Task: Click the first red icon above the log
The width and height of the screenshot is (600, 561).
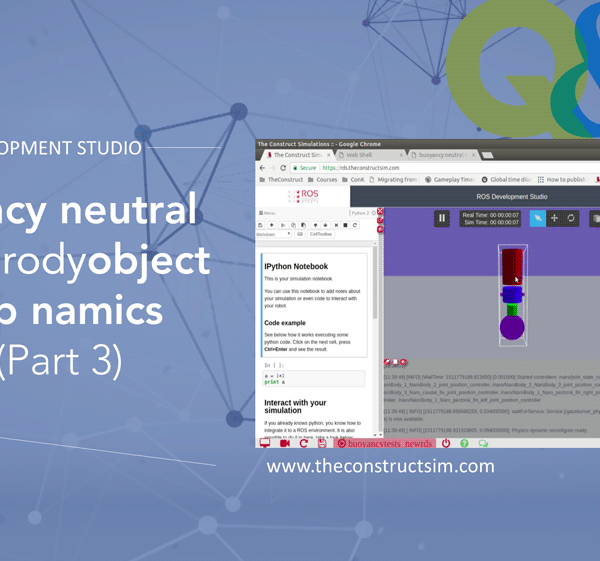Action: click(x=387, y=362)
